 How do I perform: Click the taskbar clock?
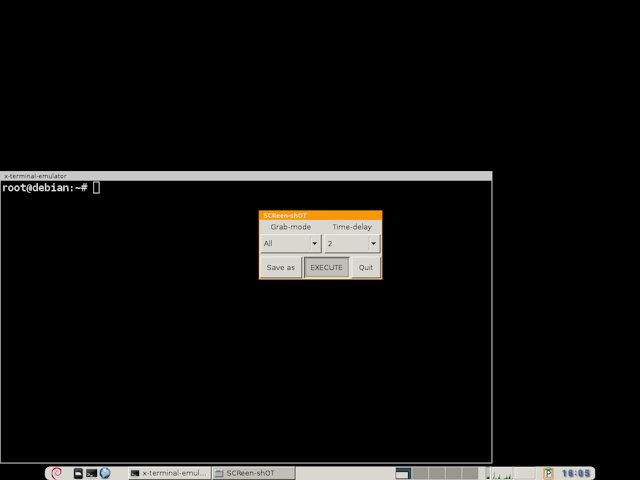point(576,473)
